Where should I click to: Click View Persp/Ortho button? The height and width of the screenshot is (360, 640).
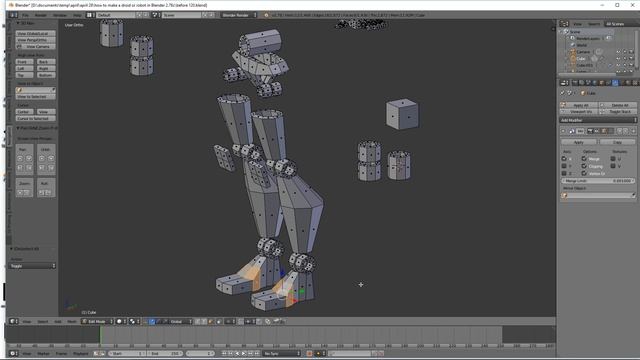click(36, 40)
